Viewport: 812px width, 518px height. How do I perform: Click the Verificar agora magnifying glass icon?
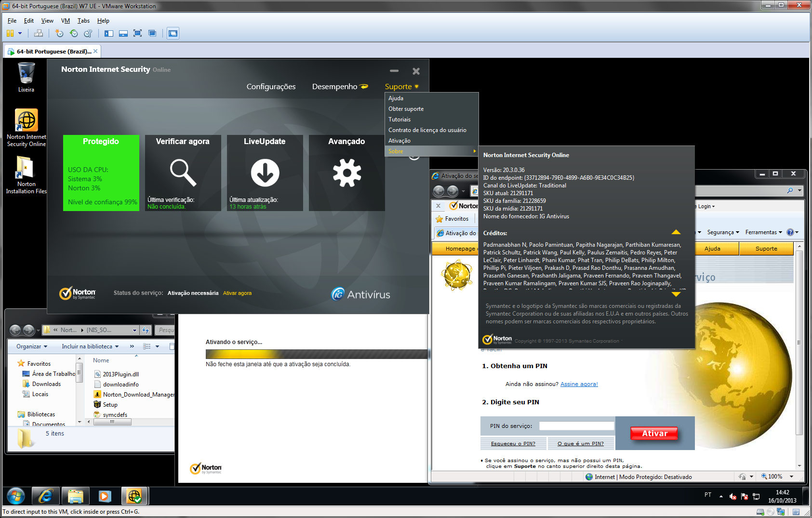coord(183,173)
